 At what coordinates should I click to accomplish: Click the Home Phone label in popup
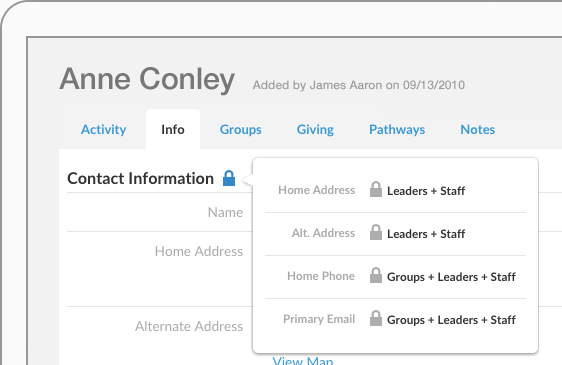pyautogui.click(x=321, y=276)
